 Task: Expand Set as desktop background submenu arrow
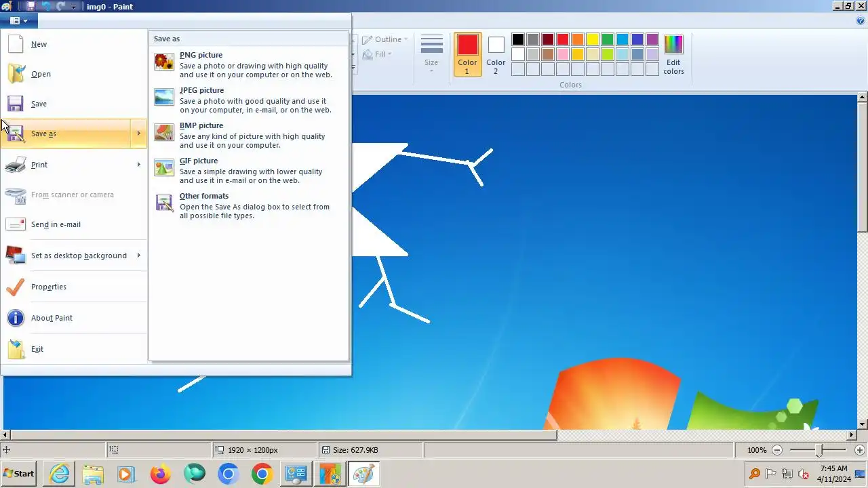pyautogui.click(x=139, y=256)
